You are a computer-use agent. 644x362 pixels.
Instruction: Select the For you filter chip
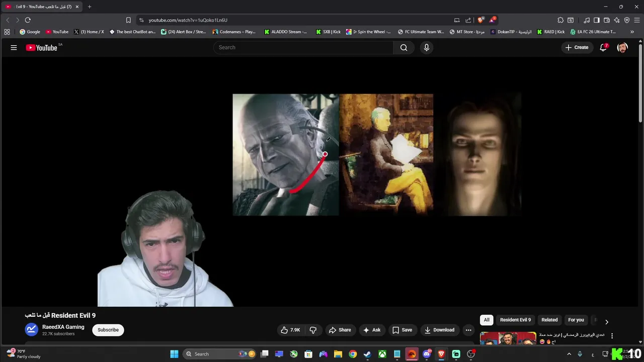(x=576, y=320)
